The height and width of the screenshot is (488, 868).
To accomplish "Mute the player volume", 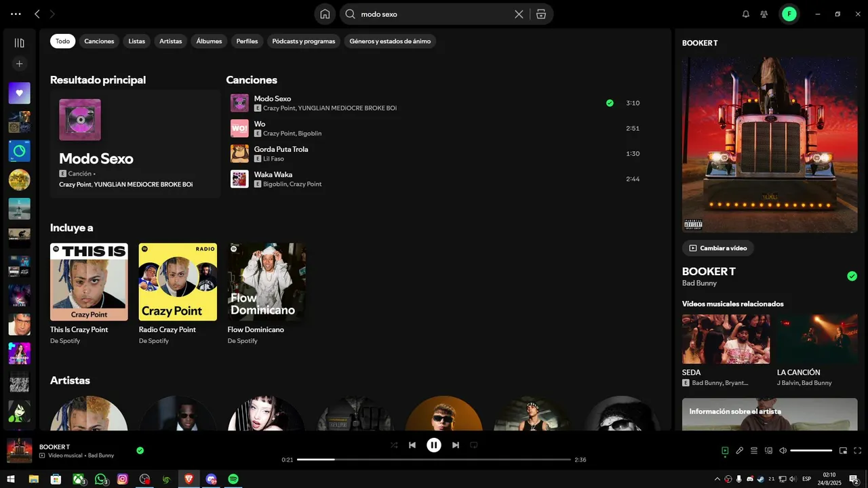I will click(x=783, y=451).
